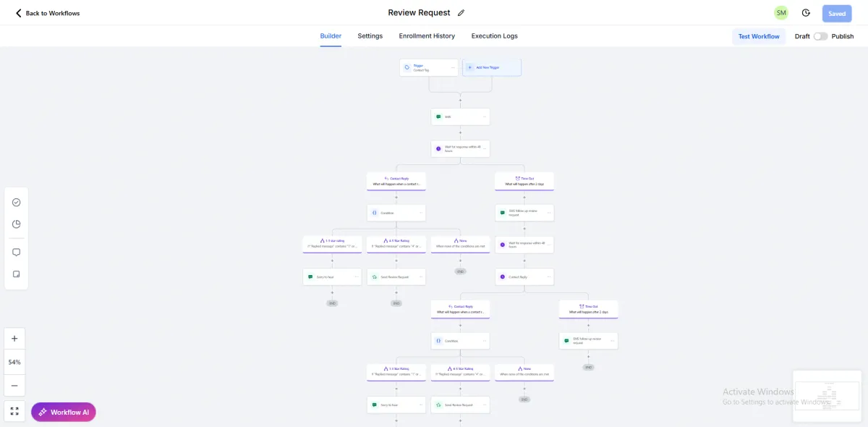This screenshot has width=868, height=427.
Task: Open three-dot menu on the Contact Tag trigger
Action: [454, 67]
